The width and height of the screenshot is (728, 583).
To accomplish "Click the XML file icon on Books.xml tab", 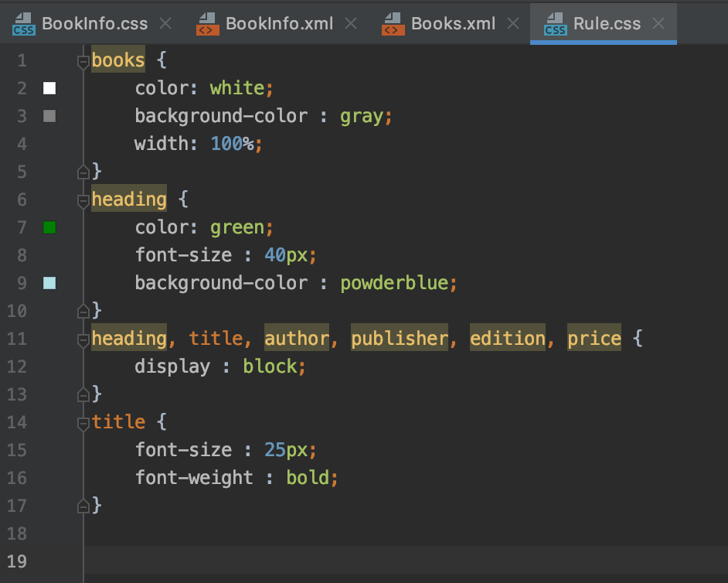I will (x=393, y=24).
